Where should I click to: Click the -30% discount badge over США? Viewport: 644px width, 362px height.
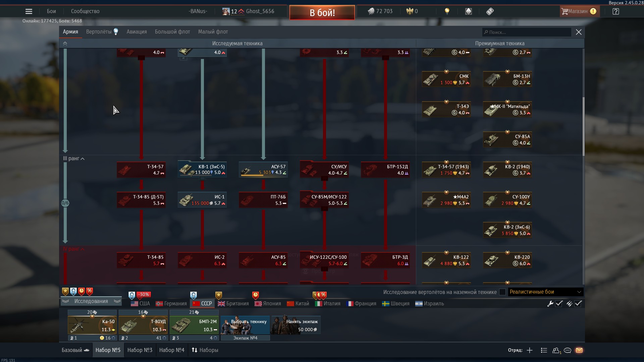pos(144,295)
